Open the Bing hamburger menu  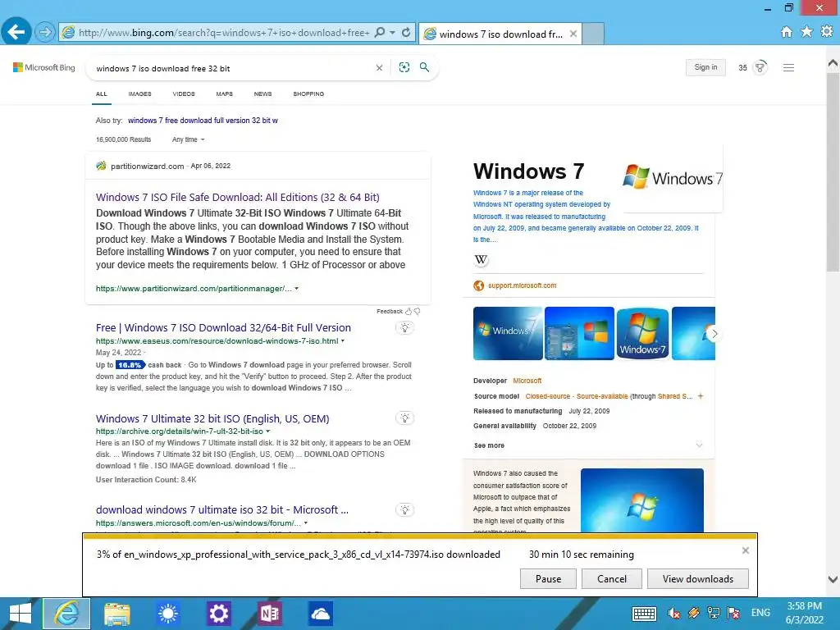pyautogui.click(x=788, y=67)
